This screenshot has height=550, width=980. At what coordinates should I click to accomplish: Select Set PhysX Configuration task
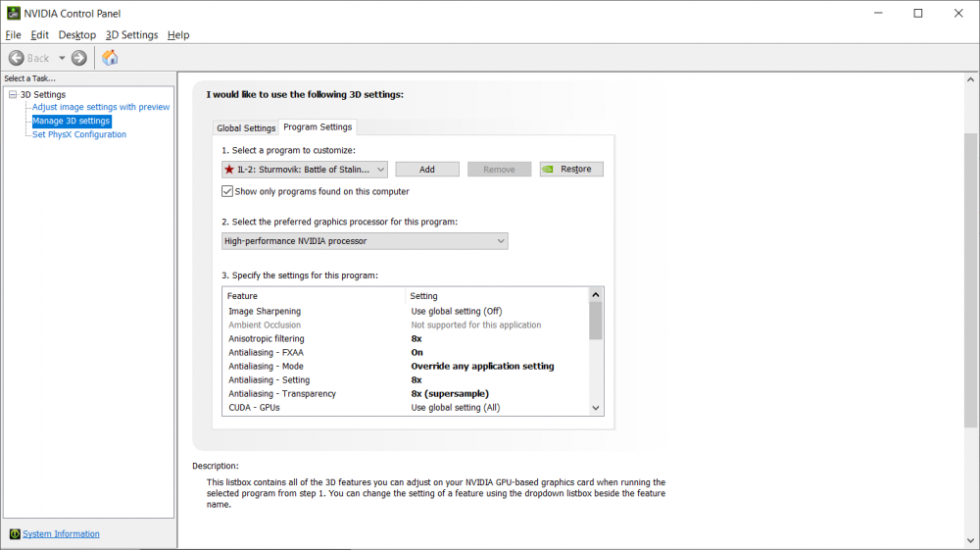point(79,134)
